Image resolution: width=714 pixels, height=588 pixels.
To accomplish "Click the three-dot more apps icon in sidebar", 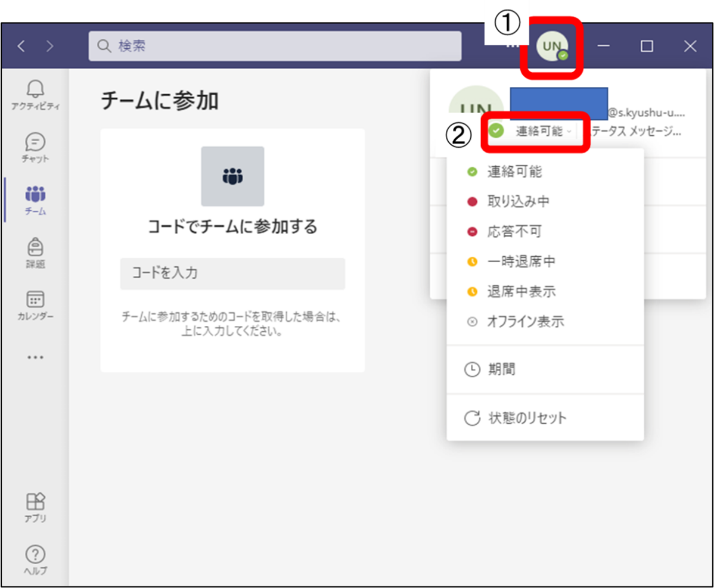I will [35, 357].
